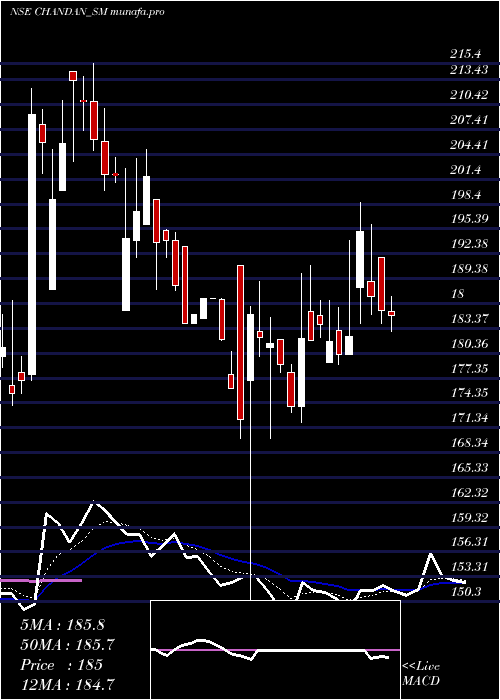Select the 183.37 axis value
Image resolution: width=500 pixels, height=700 pixels.
(469, 319)
